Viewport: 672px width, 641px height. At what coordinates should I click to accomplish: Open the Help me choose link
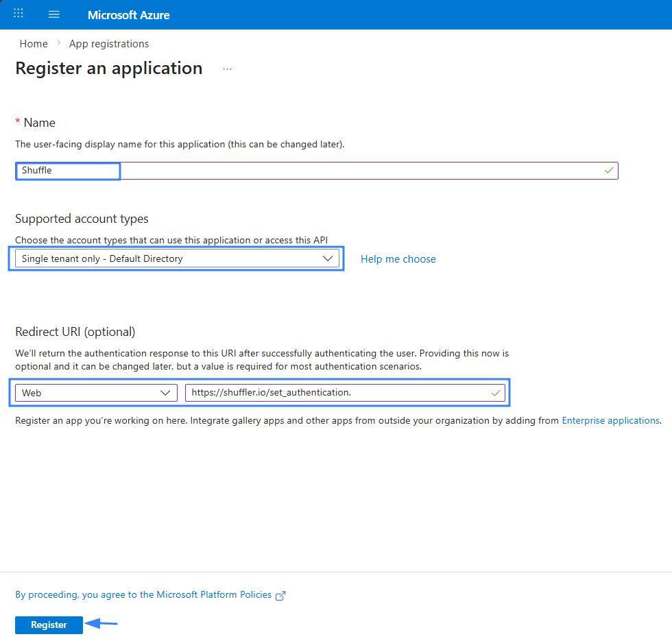(x=398, y=258)
